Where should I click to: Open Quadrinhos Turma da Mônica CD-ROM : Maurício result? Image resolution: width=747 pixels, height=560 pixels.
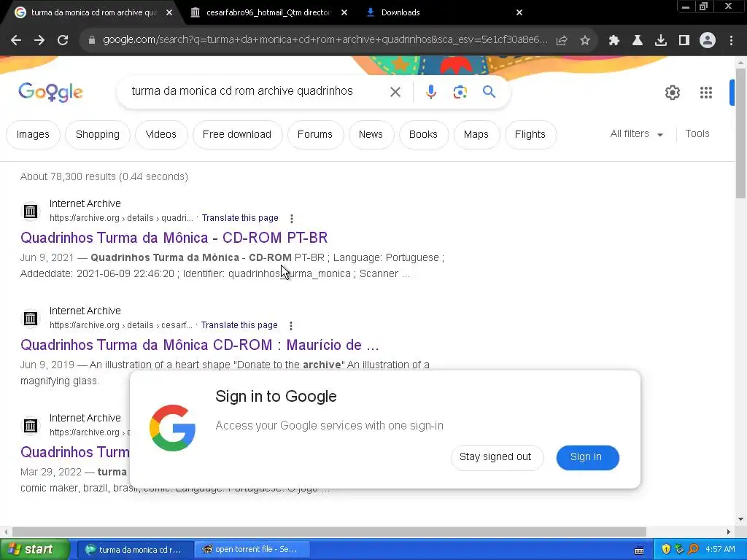(200, 345)
